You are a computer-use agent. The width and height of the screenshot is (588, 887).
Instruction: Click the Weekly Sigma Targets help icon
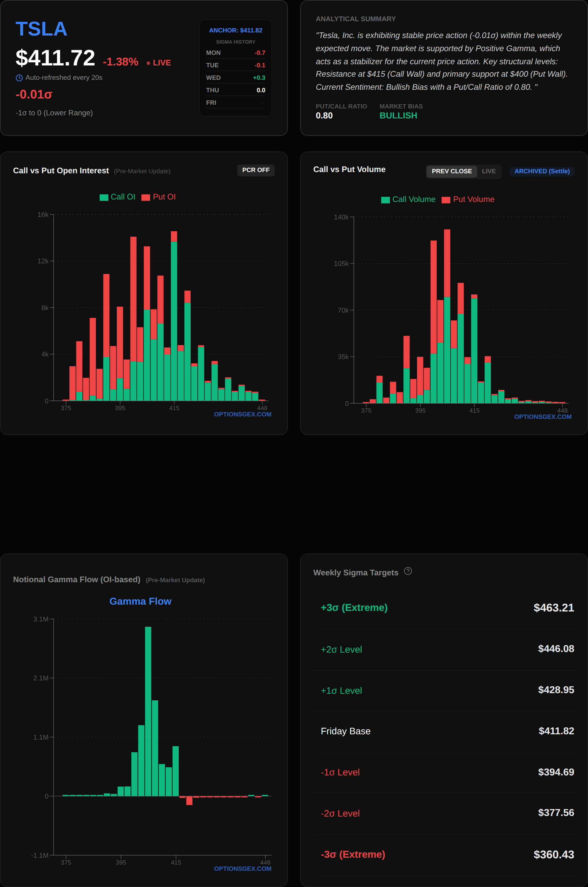click(408, 571)
